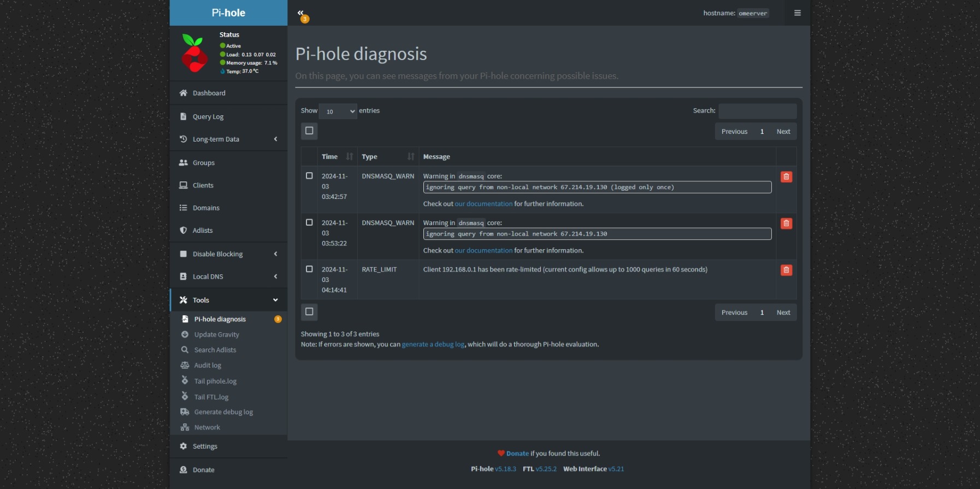This screenshot has width=980, height=489.
Task: Open Groups menu item
Action: (x=228, y=162)
